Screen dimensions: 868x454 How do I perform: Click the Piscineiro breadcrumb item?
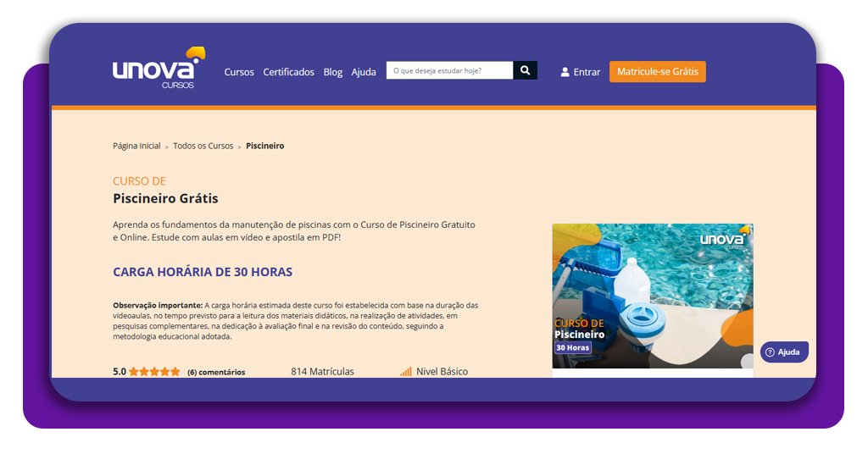[265, 146]
